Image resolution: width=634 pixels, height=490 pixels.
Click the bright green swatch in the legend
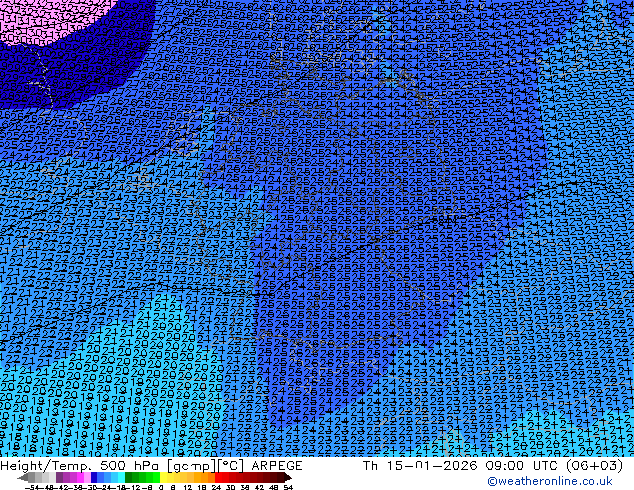[156, 477]
